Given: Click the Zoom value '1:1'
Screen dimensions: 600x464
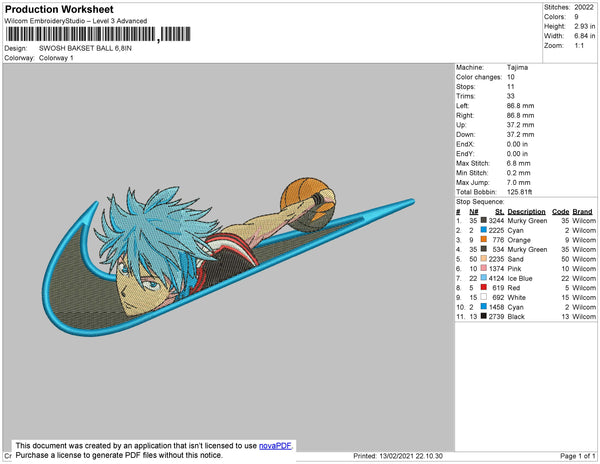Looking at the screenshot, I should (579, 46).
